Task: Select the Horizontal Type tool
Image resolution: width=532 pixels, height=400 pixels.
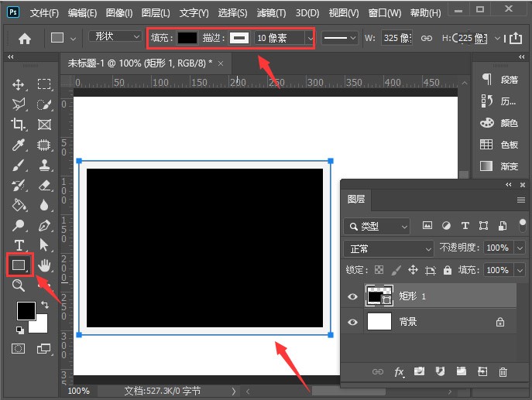Action: pos(19,245)
